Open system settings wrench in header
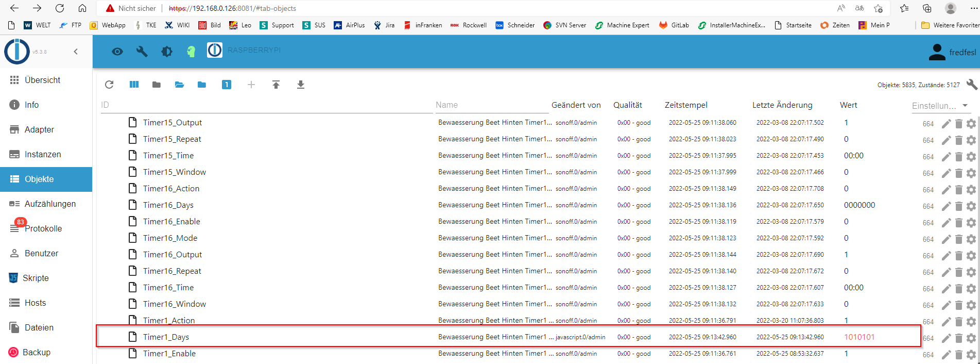 [142, 52]
